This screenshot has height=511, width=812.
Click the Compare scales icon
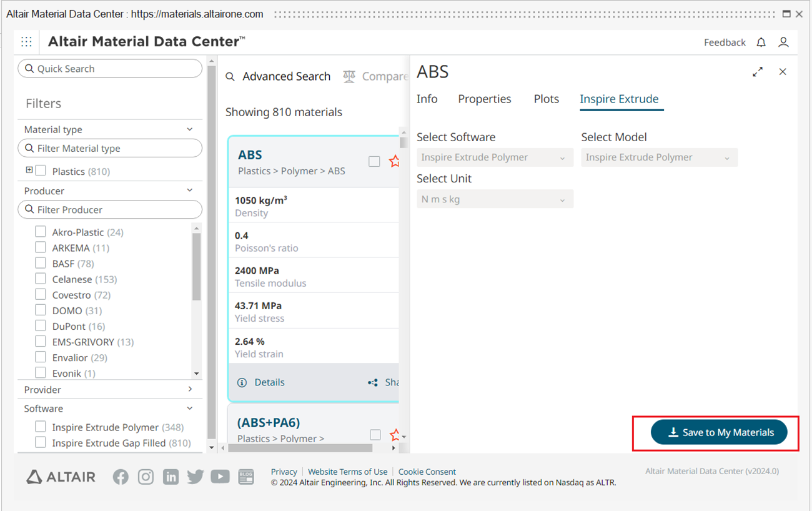point(349,76)
